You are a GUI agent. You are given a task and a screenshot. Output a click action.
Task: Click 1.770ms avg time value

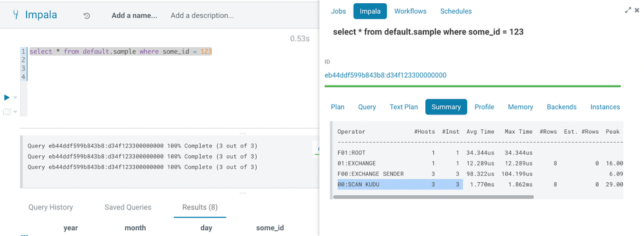click(x=482, y=185)
